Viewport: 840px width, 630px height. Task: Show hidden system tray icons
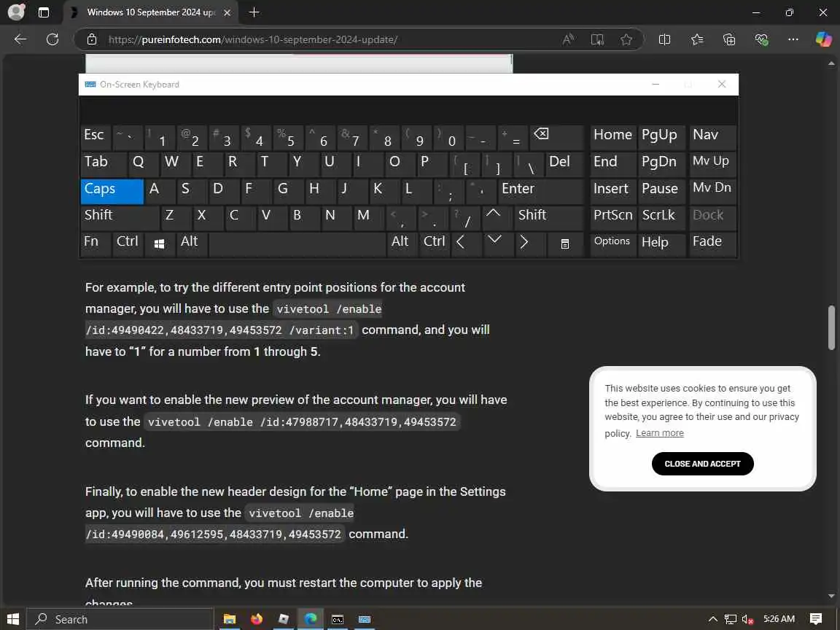712,619
